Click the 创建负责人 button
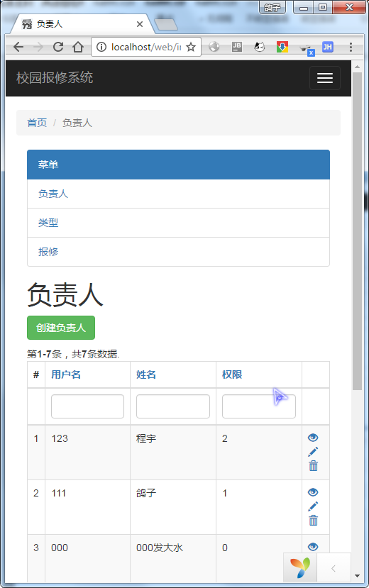Image resolution: width=369 pixels, height=588 pixels. pos(61,328)
